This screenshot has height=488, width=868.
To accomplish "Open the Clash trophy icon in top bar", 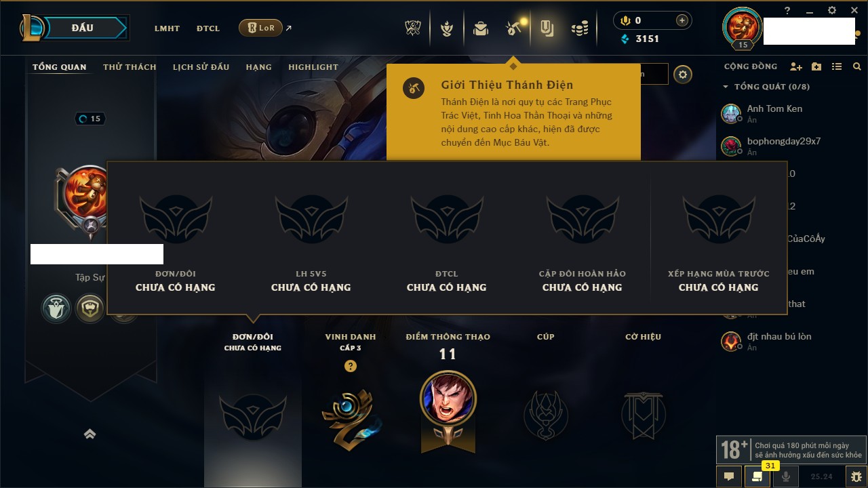I will click(412, 28).
